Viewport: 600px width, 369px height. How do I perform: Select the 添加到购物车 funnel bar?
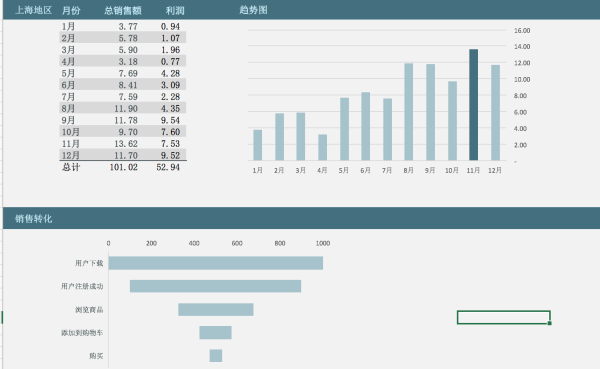(x=215, y=333)
